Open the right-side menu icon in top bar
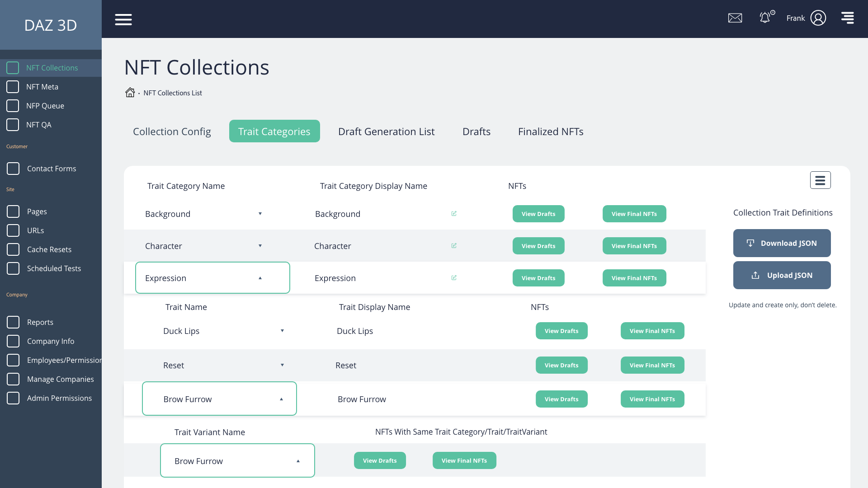868x488 pixels. tap(847, 18)
